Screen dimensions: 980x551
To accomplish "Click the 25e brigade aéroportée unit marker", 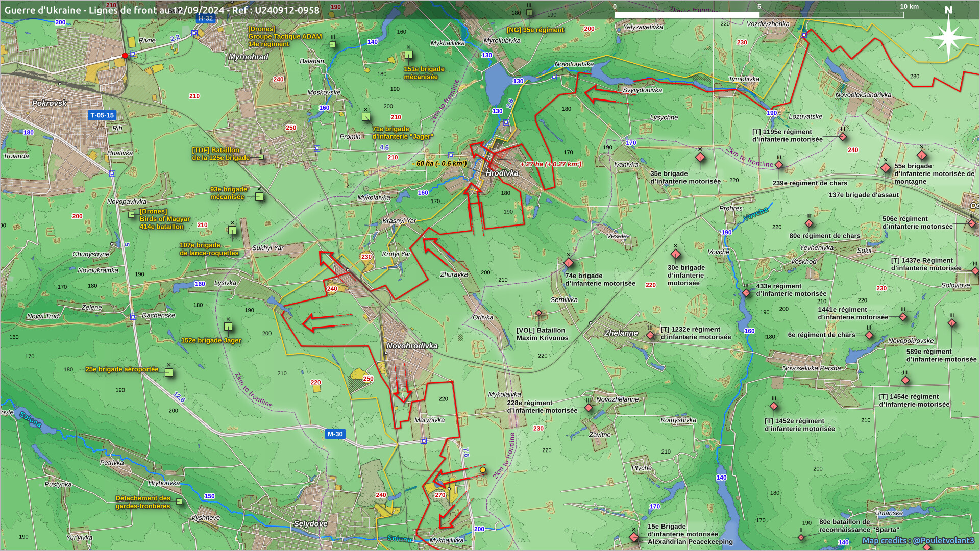I will tap(169, 372).
